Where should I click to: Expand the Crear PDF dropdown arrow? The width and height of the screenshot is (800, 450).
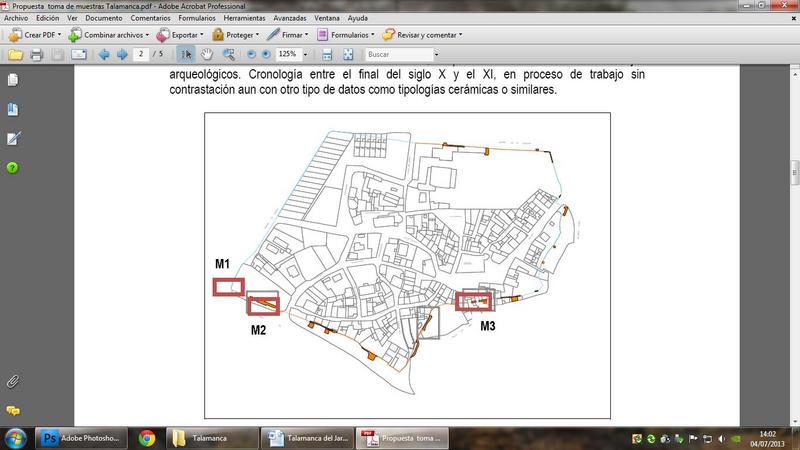59,35
